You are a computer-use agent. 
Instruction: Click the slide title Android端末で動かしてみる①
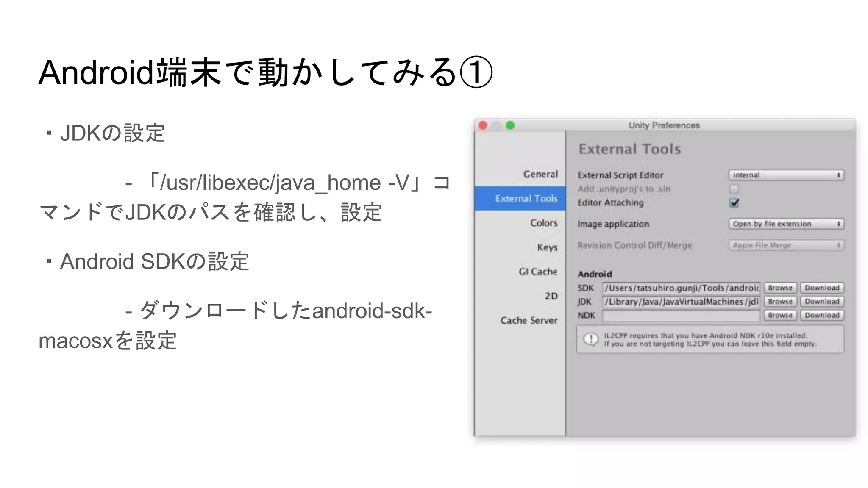point(266,72)
